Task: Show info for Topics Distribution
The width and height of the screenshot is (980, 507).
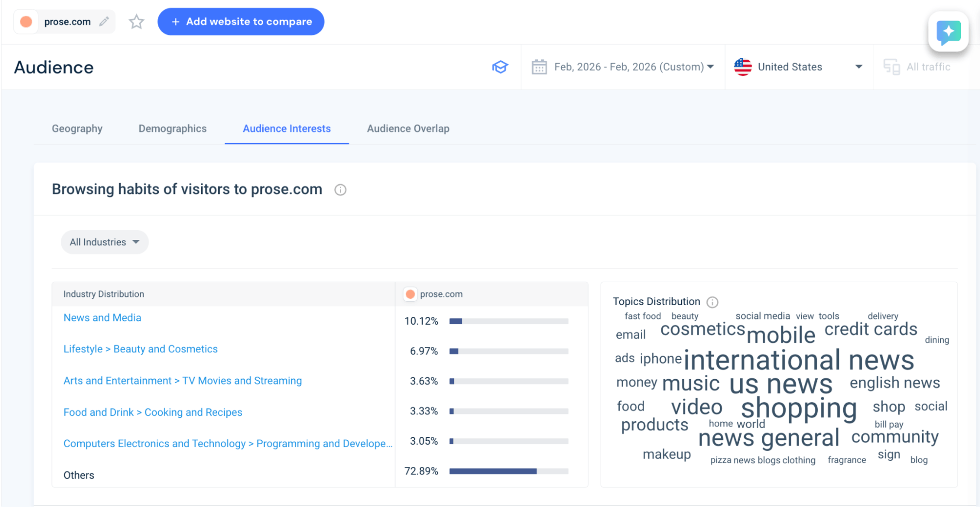Action: (712, 302)
